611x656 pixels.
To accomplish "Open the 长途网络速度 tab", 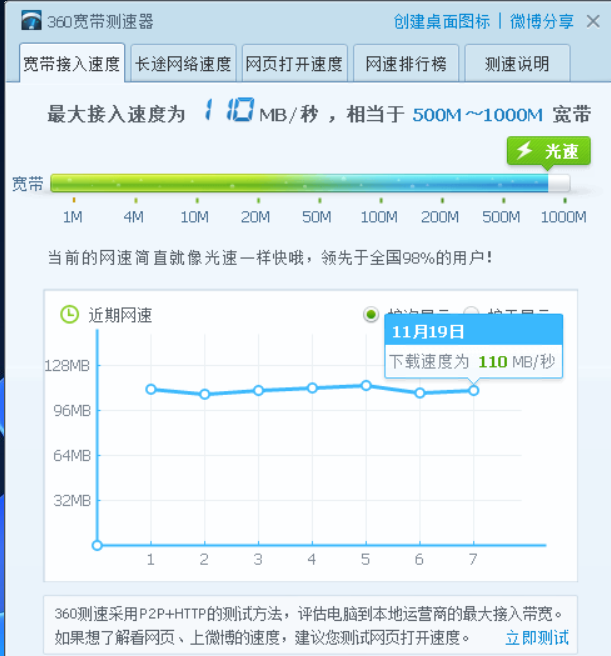I will 183,64.
